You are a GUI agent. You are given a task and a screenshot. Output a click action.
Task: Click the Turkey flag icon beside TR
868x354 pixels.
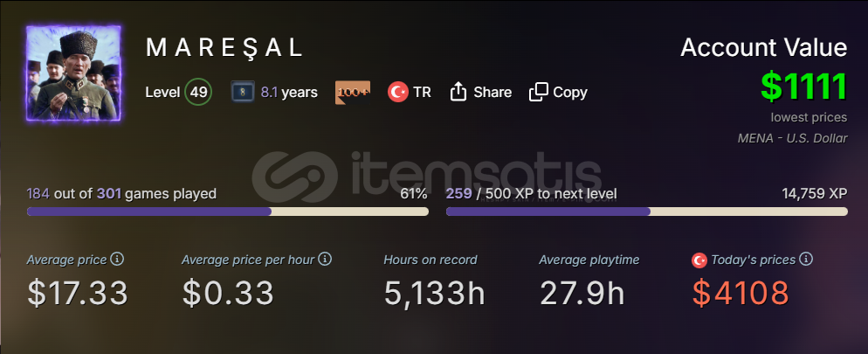pyautogui.click(x=398, y=92)
